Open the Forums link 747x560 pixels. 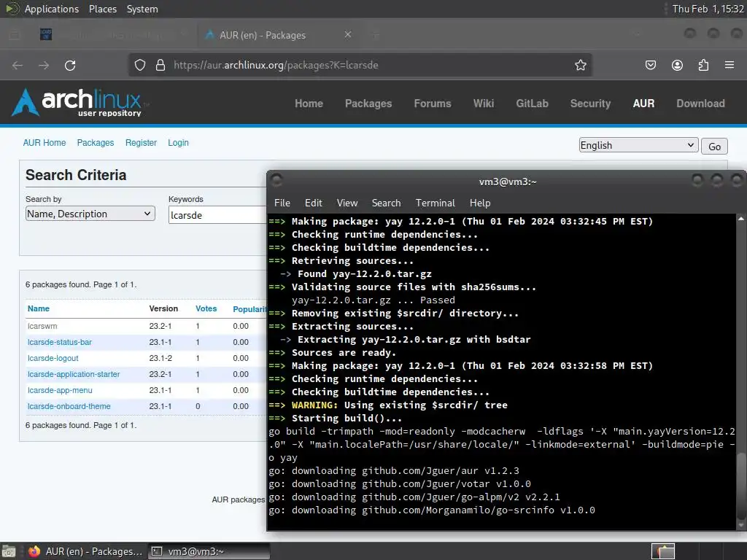coord(432,104)
